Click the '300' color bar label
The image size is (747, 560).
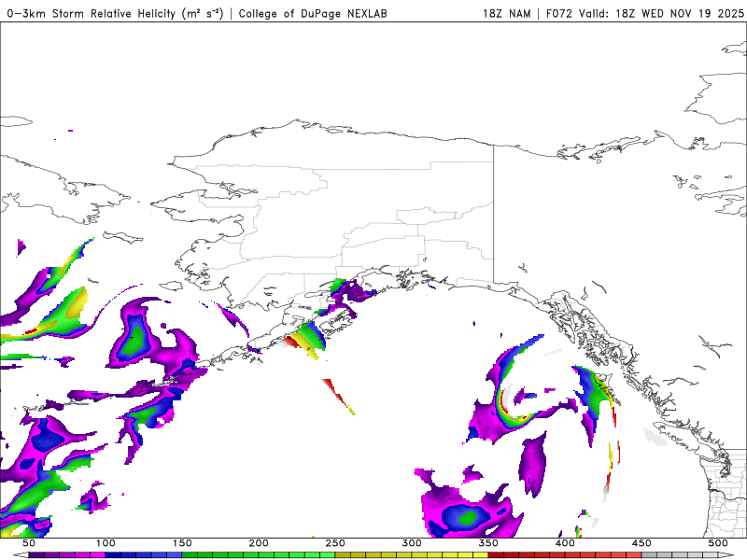click(412, 543)
